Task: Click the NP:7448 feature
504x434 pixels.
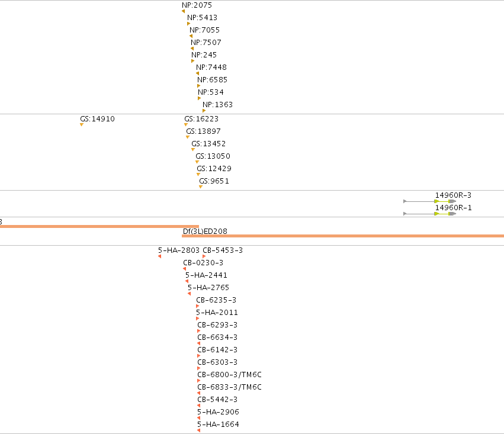Action: tap(211, 67)
